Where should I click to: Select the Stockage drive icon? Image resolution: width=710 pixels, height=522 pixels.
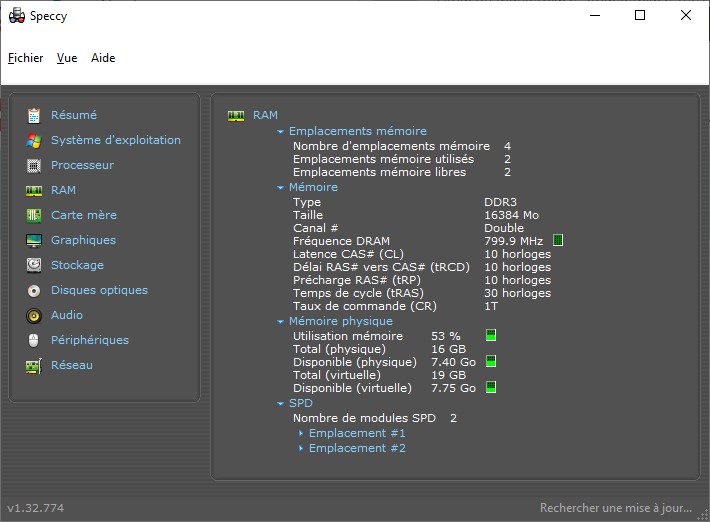coord(34,265)
